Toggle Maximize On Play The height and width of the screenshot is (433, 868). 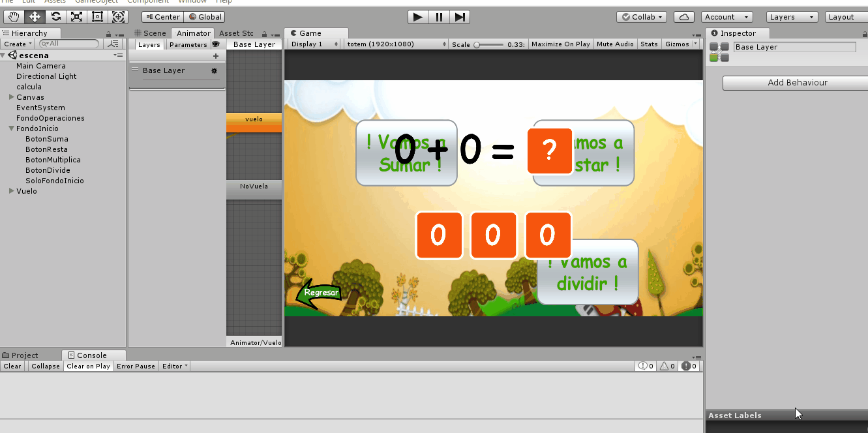click(x=560, y=44)
